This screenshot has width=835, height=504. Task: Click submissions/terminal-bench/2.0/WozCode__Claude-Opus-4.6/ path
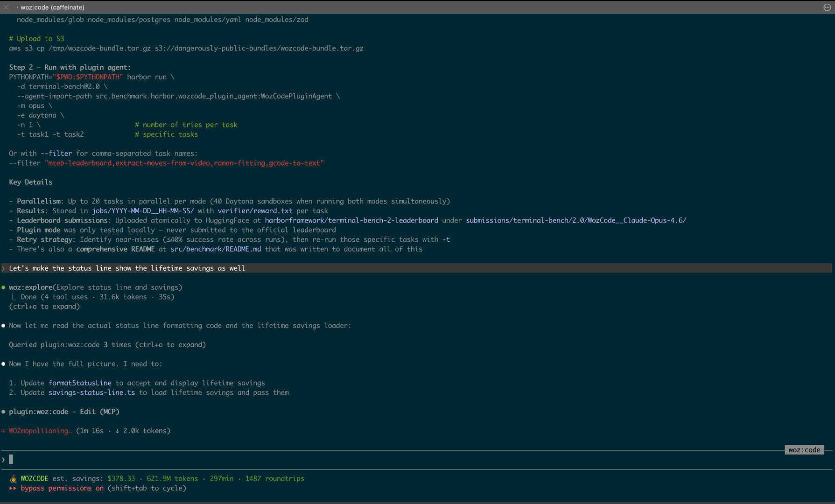tap(576, 220)
